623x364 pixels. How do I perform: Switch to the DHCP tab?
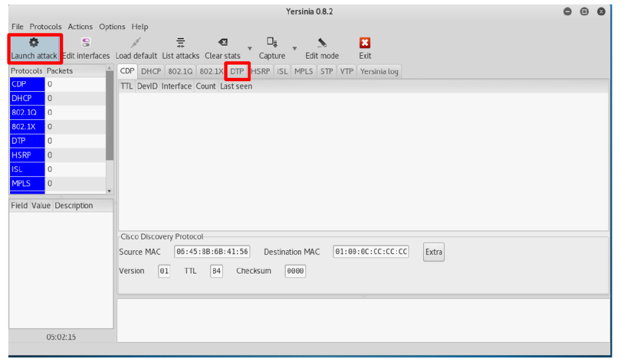click(151, 71)
